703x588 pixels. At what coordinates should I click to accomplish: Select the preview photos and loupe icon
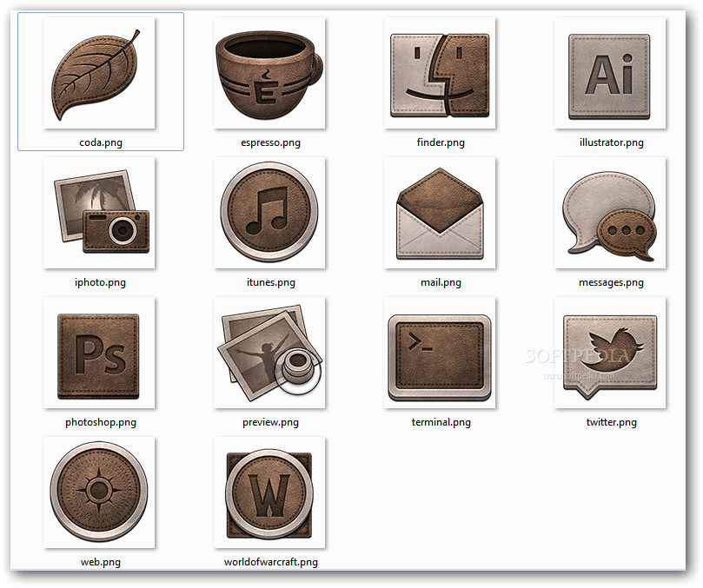[x=269, y=353]
